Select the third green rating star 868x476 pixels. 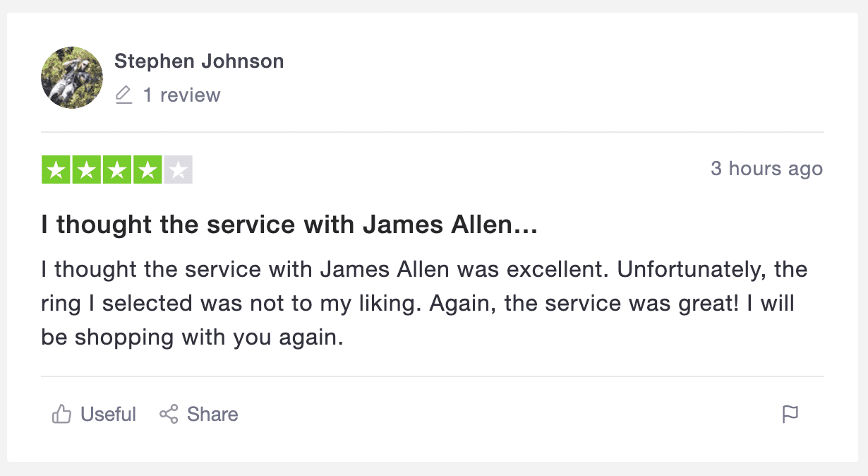pos(117,169)
